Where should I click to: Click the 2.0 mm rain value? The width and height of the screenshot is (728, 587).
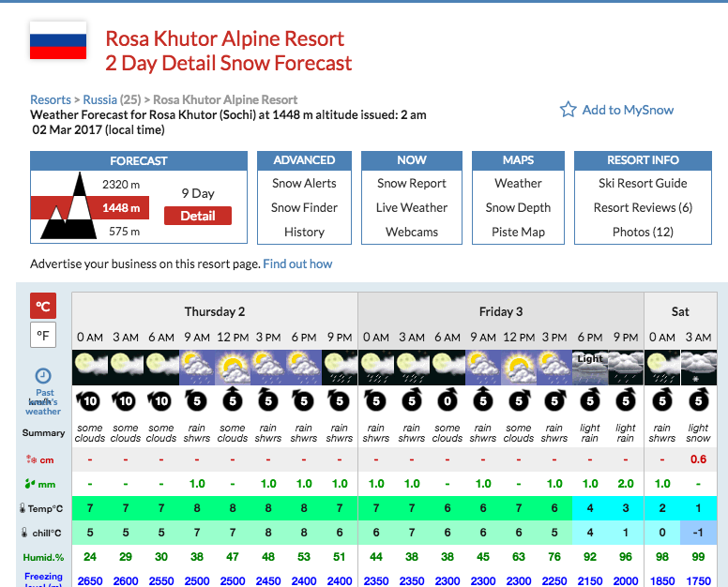coord(626,484)
